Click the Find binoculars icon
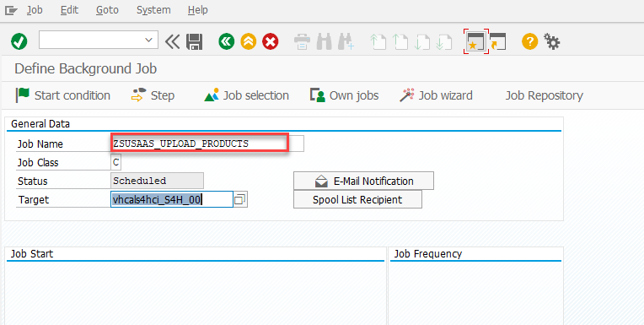644x325 pixels. pos(324,41)
